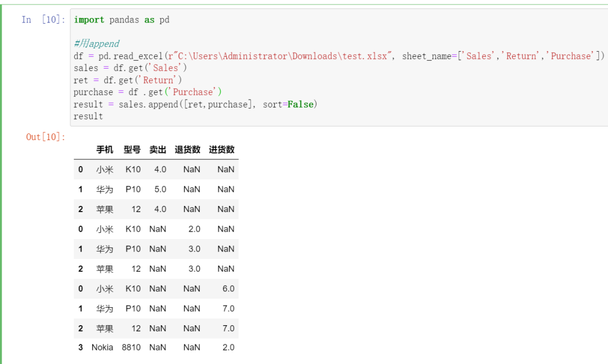Click the 3.0 value in the 华为 row
The height and width of the screenshot is (364, 608).
194,249
